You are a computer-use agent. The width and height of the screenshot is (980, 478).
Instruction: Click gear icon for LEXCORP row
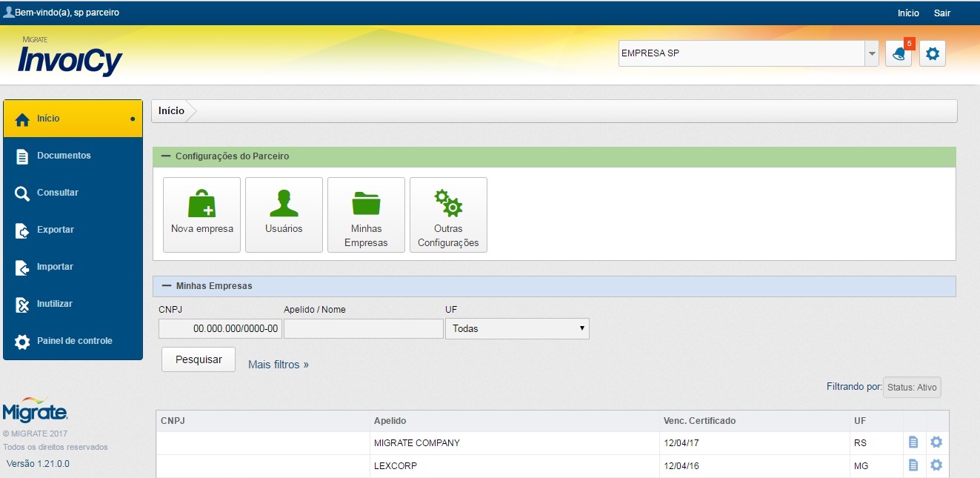click(936, 465)
